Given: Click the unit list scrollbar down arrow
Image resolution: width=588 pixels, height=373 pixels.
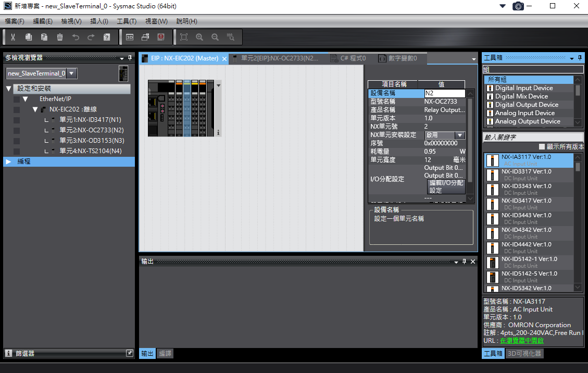Looking at the screenshot, I should pos(578,288).
